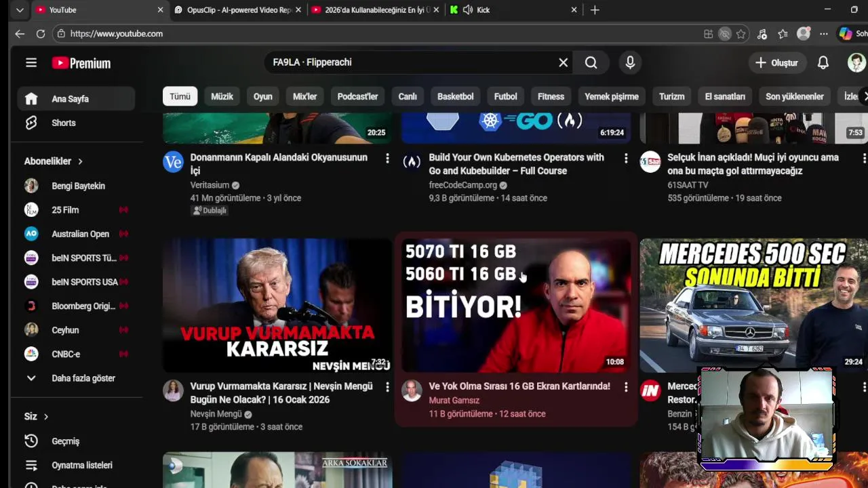Click the Murat Gamsız channel avatar

pos(412,390)
